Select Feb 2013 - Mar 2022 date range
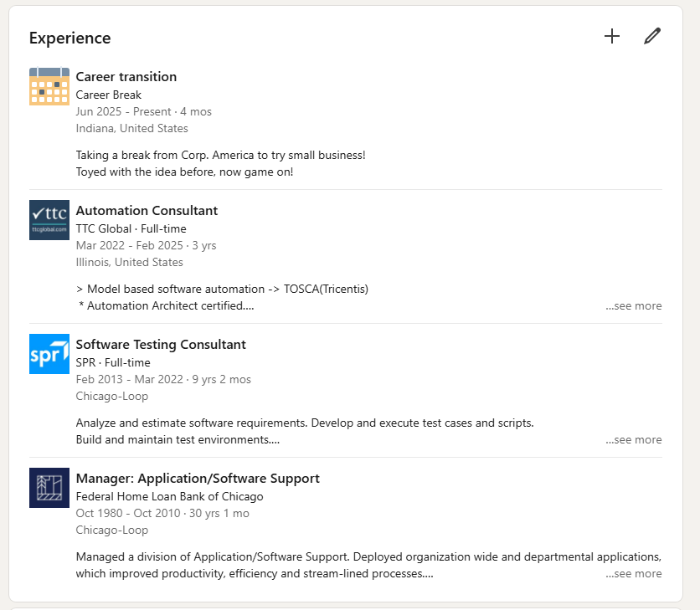This screenshot has width=700, height=610. tap(130, 379)
